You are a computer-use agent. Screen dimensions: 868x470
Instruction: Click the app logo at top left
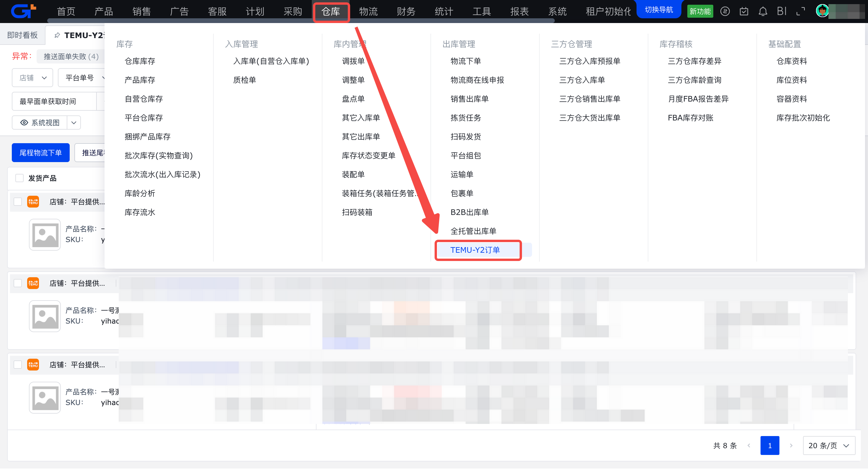point(23,11)
